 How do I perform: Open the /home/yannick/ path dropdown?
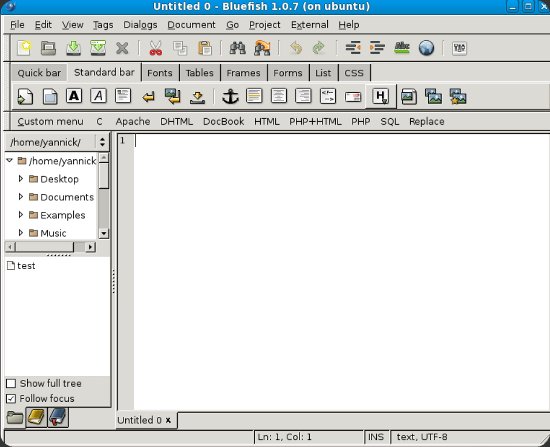coord(57,142)
